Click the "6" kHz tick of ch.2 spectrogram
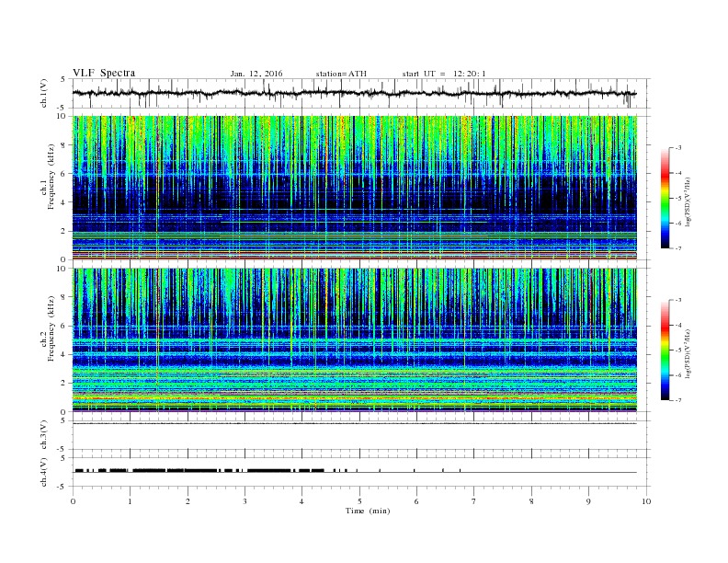This screenshot has width=728, height=563. (x=65, y=326)
